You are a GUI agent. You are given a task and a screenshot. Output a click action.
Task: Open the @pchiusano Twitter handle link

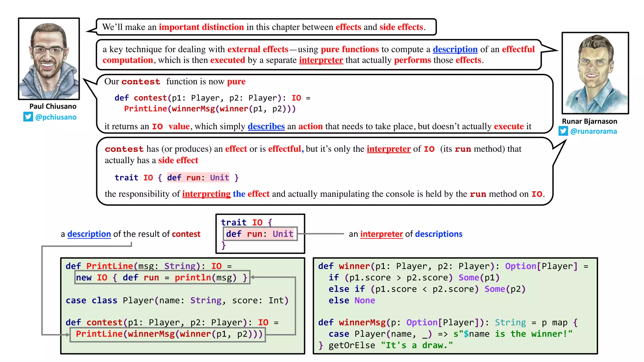[56, 117]
